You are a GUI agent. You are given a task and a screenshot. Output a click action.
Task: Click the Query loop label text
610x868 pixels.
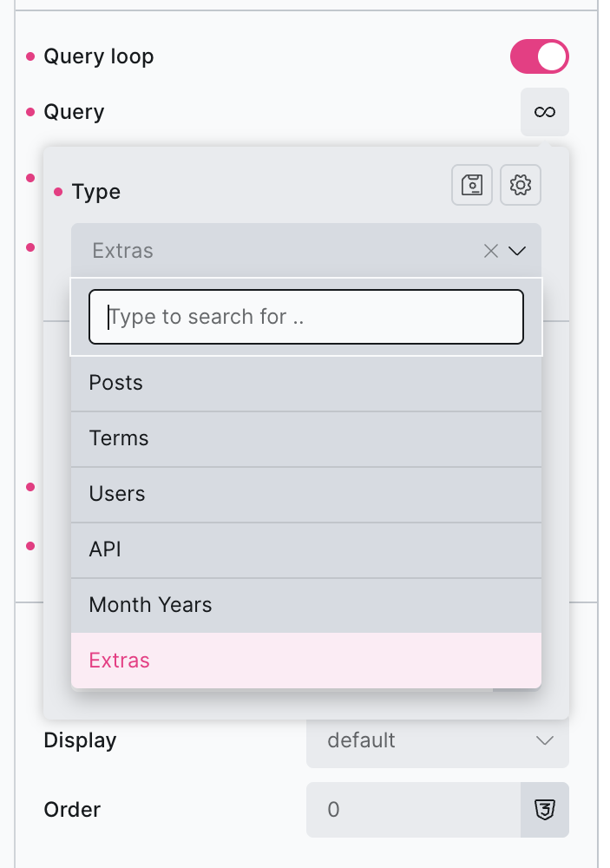[99, 57]
